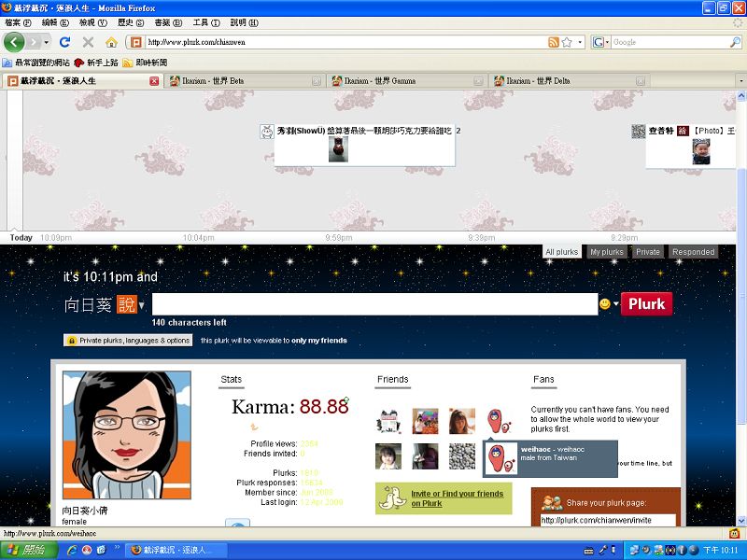This screenshot has height=560, width=747.
Task: Click the Stop loading X icon
Action: click(x=88, y=42)
